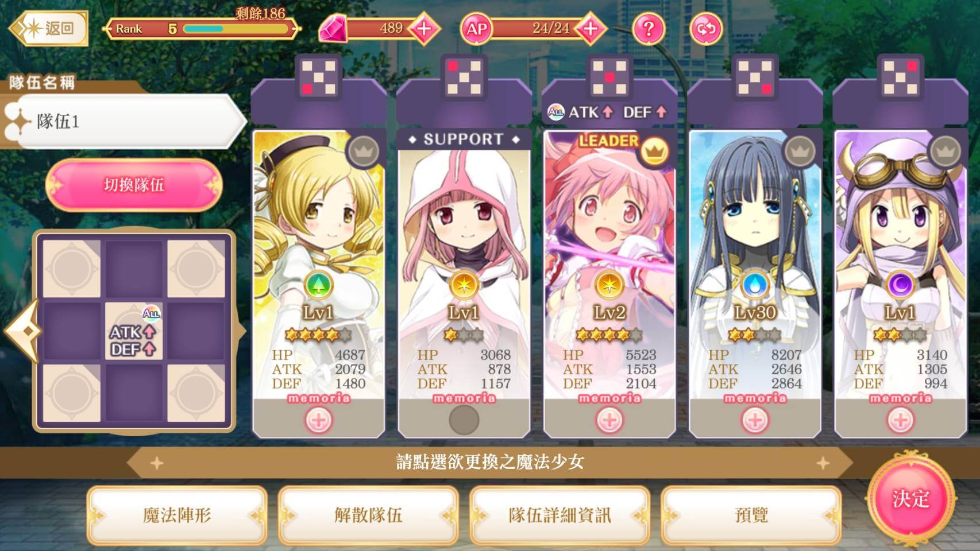Open the question mark help icon
This screenshot has width=980, height=551.
[x=649, y=28]
